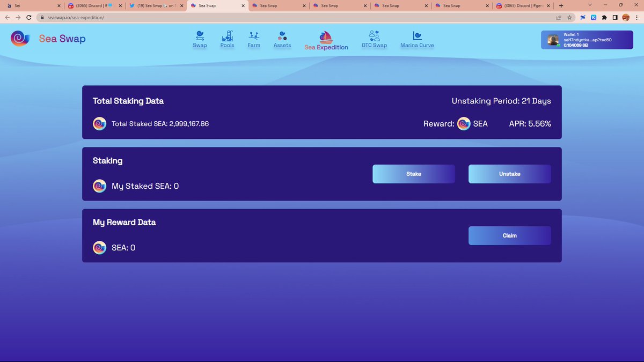Open Chrome's three-dot menu
Image resolution: width=644 pixels, height=362 pixels.
[636, 17]
